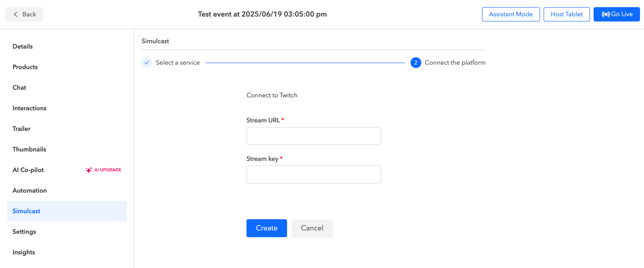This screenshot has width=644, height=268.
Task: Focus the Stream URL input field
Action: (x=313, y=136)
